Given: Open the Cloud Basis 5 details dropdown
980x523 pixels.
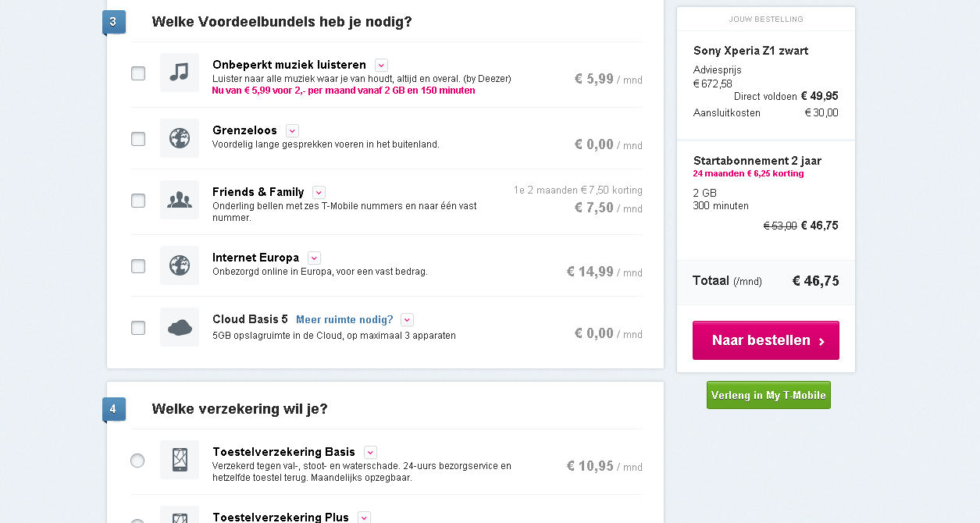Looking at the screenshot, I should [407, 320].
